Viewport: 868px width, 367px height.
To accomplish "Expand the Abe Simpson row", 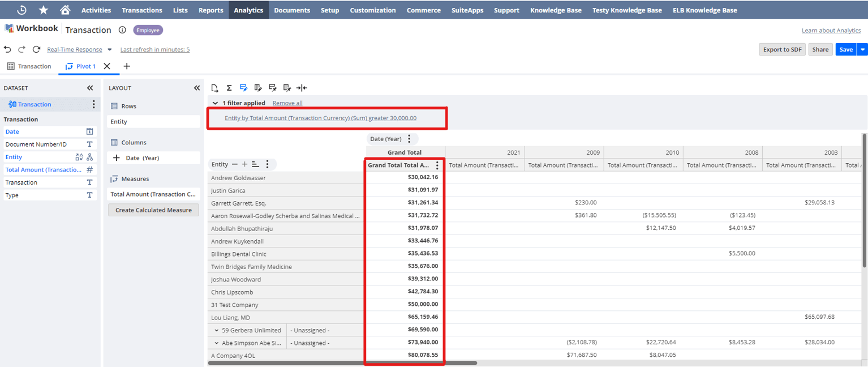I will click(217, 343).
